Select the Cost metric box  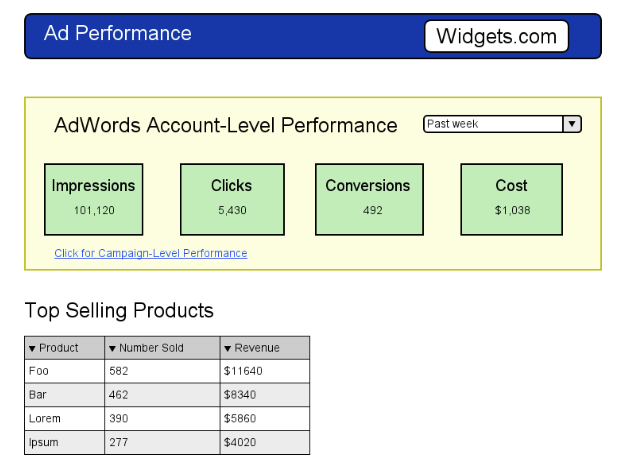[512, 199]
